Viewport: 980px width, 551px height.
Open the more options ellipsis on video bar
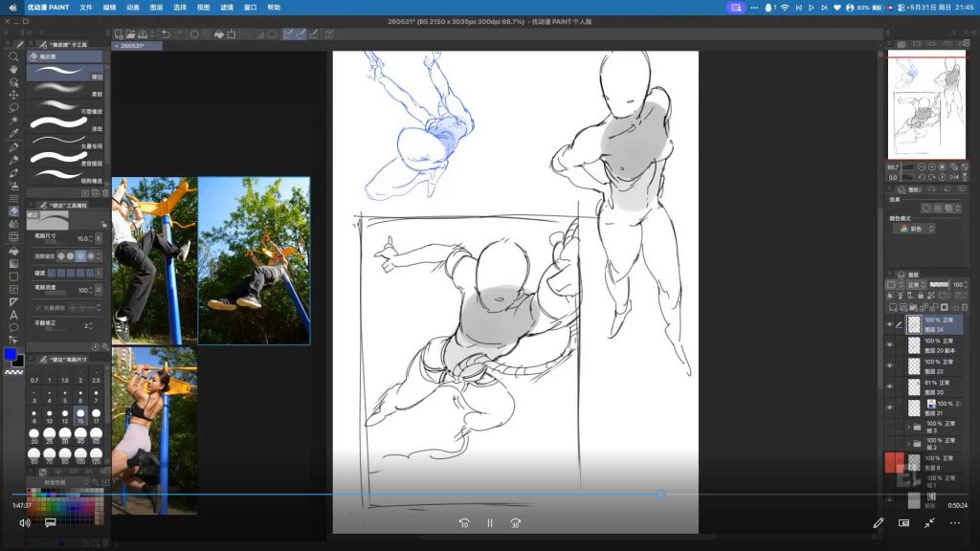[955, 523]
